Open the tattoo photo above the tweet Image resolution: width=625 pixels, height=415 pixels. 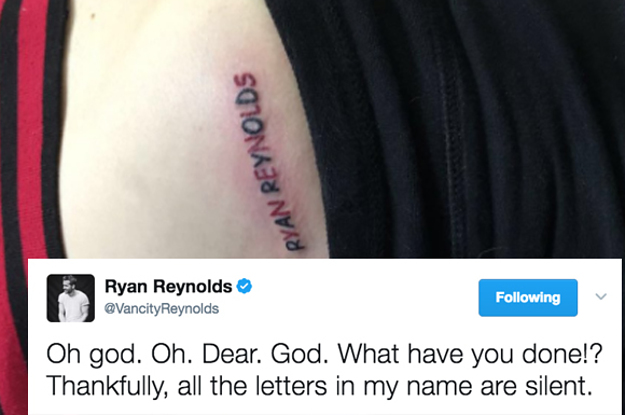[312, 129]
